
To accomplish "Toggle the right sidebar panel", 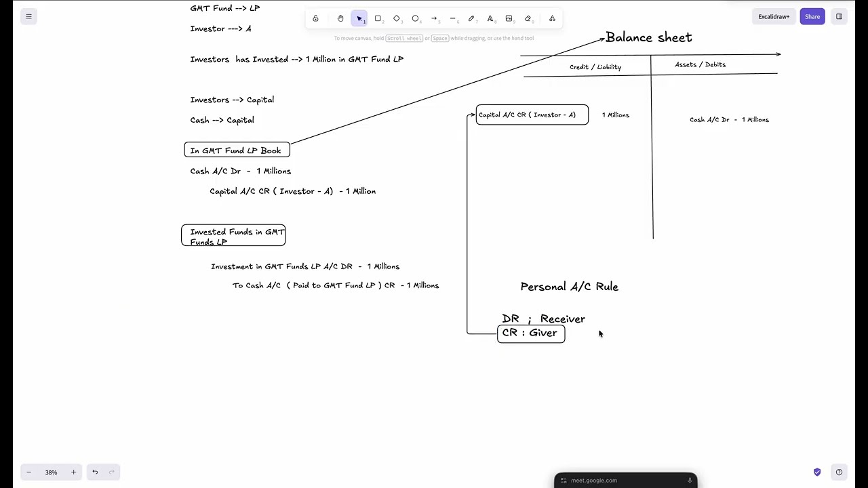I will (x=839, y=16).
